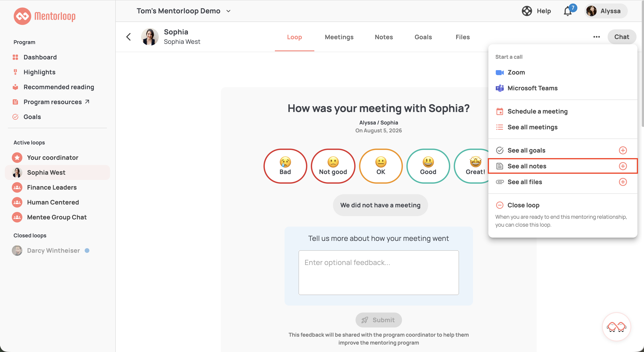
Task: Switch to the Files tab
Action: 463,37
